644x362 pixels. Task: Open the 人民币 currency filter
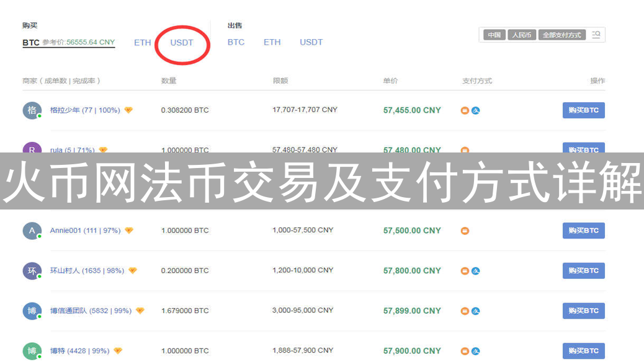tap(522, 35)
